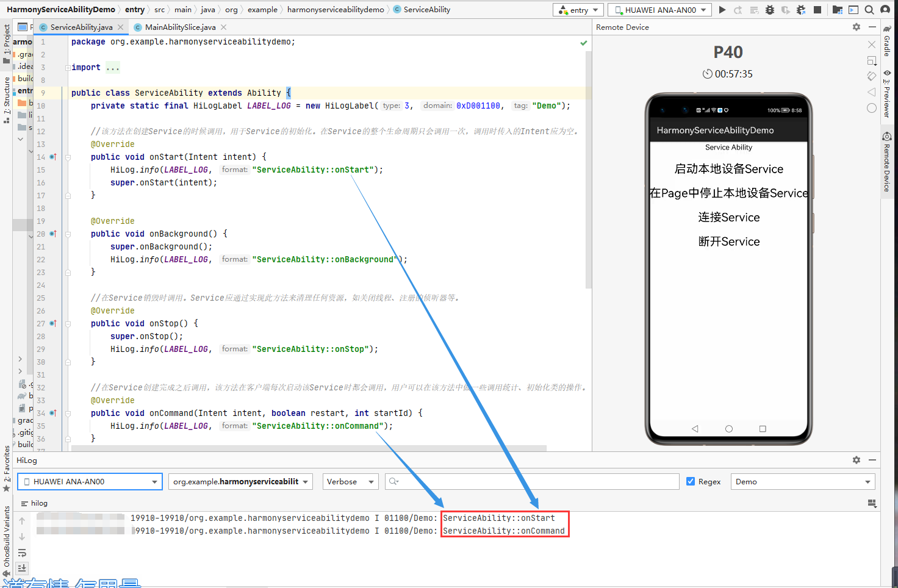Click onStop override gutter icon at line 27

coord(53,323)
